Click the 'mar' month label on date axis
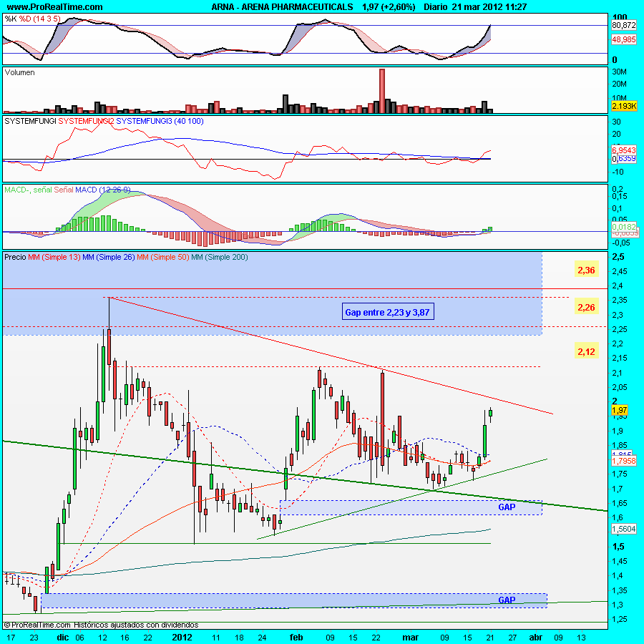Screen dimensions: 644x644 point(411,637)
